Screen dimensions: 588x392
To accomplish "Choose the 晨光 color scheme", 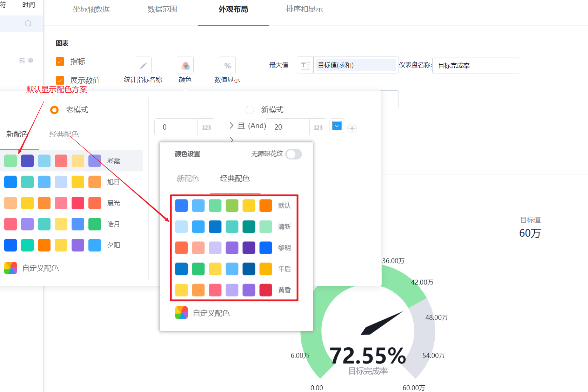I will [71, 203].
